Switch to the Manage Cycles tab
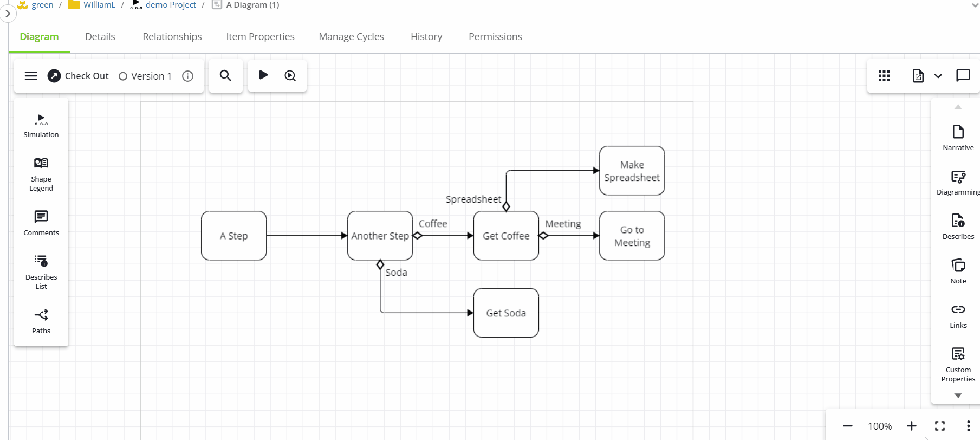Image resolution: width=980 pixels, height=440 pixels. pyautogui.click(x=351, y=37)
